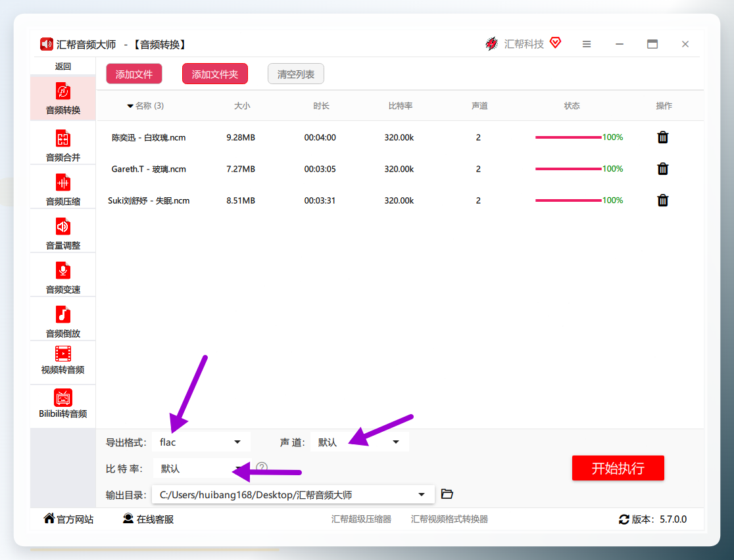Click the 7.27MB size cell
Screen dimensions: 734x560
241,169
